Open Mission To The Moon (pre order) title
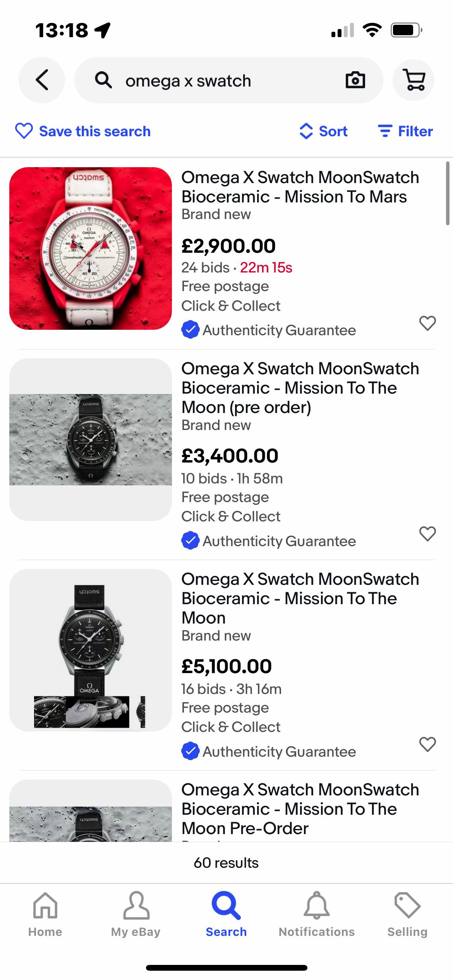 point(300,388)
